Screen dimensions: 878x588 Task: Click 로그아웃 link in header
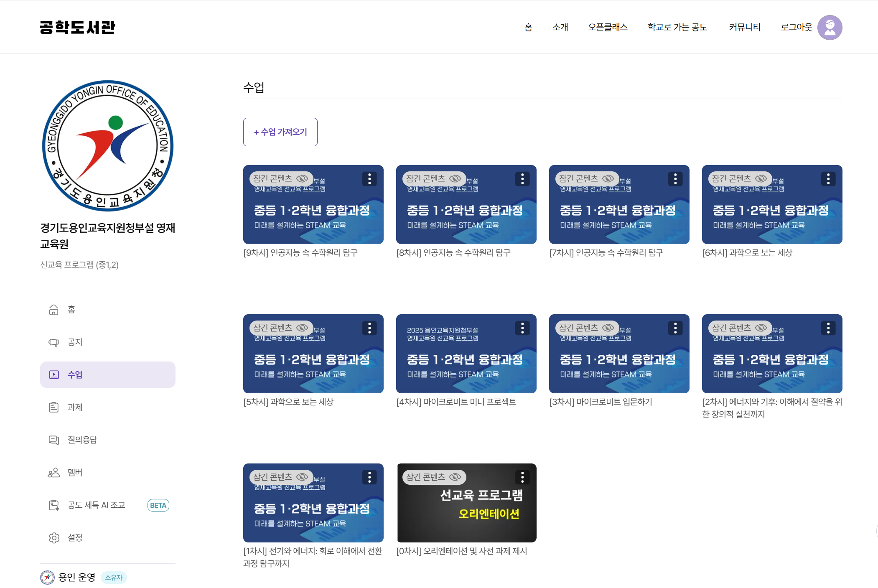coord(796,27)
